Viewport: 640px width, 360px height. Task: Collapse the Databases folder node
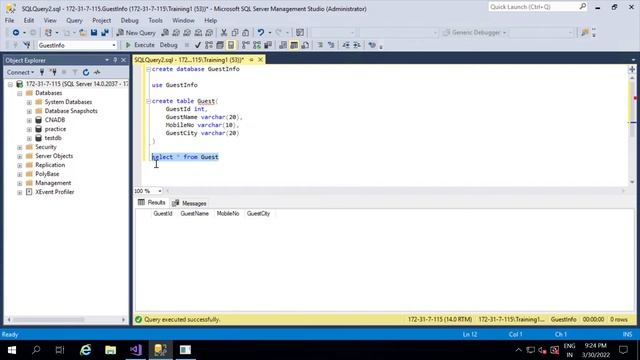(20, 93)
